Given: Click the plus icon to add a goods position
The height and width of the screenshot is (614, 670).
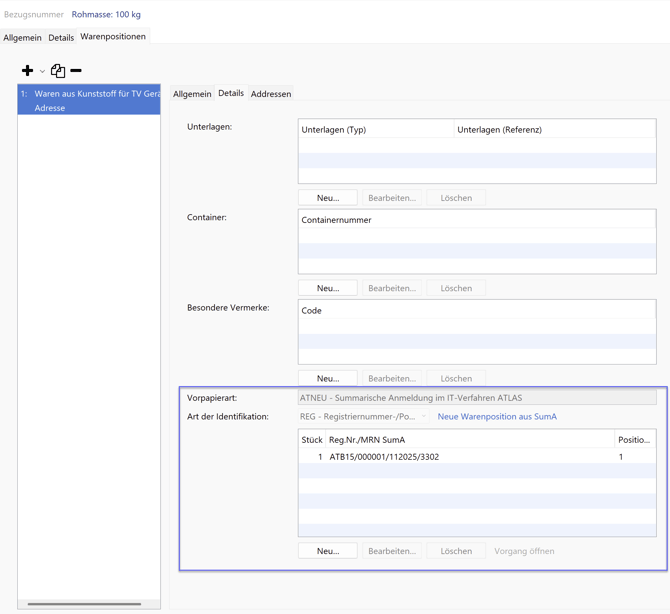Looking at the screenshot, I should 27,71.
